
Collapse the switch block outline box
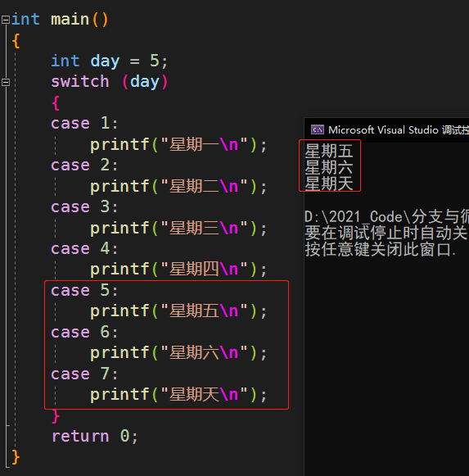6,82
